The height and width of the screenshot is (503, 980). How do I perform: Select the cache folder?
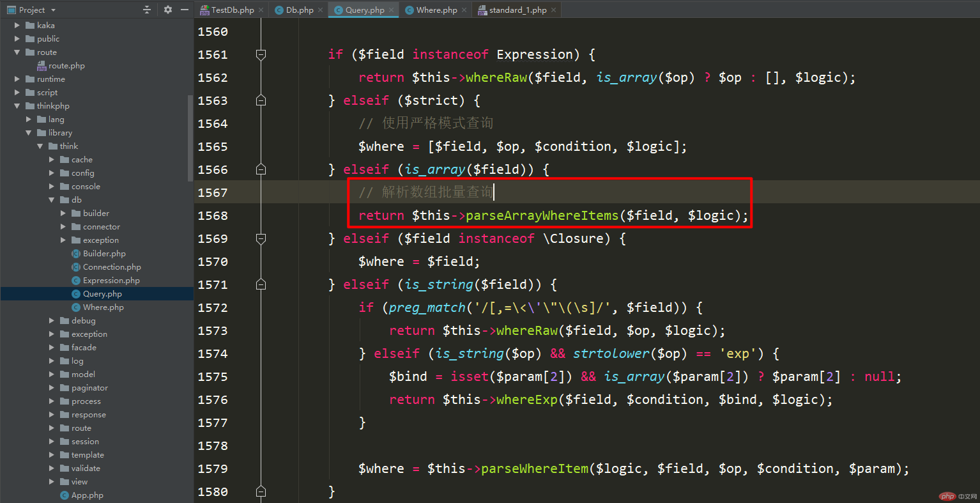[x=82, y=160]
